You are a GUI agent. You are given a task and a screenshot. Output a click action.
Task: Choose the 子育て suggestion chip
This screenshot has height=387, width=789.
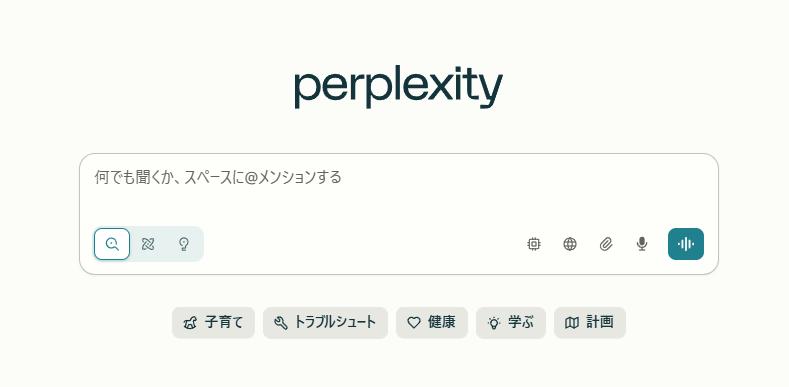click(x=213, y=323)
